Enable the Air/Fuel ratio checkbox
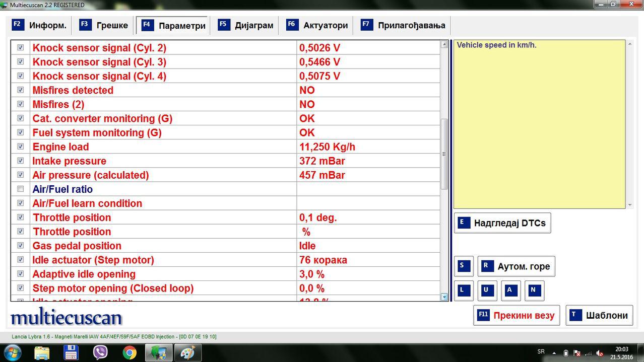 pos(21,189)
